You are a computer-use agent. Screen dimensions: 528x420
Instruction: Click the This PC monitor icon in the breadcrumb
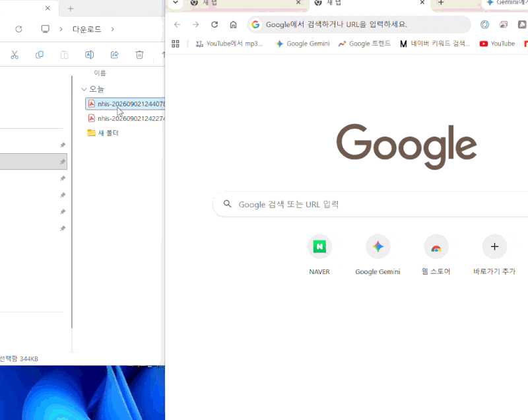tap(45, 29)
